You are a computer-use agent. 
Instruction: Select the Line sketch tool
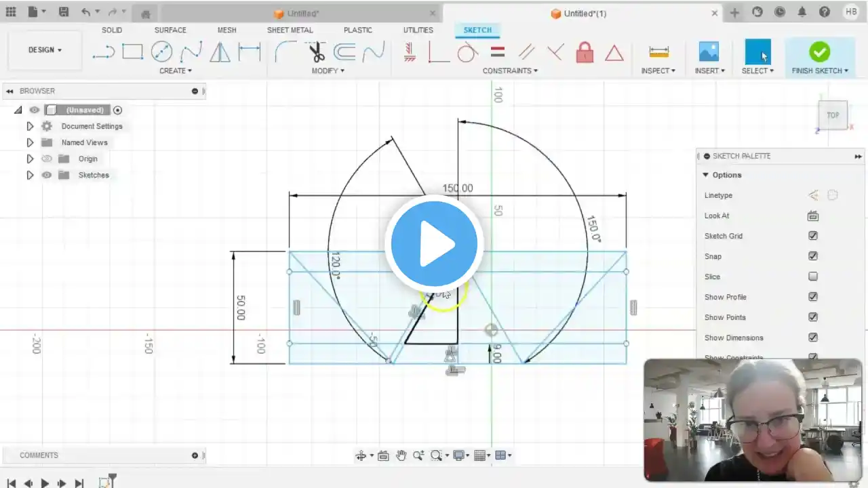tap(103, 52)
